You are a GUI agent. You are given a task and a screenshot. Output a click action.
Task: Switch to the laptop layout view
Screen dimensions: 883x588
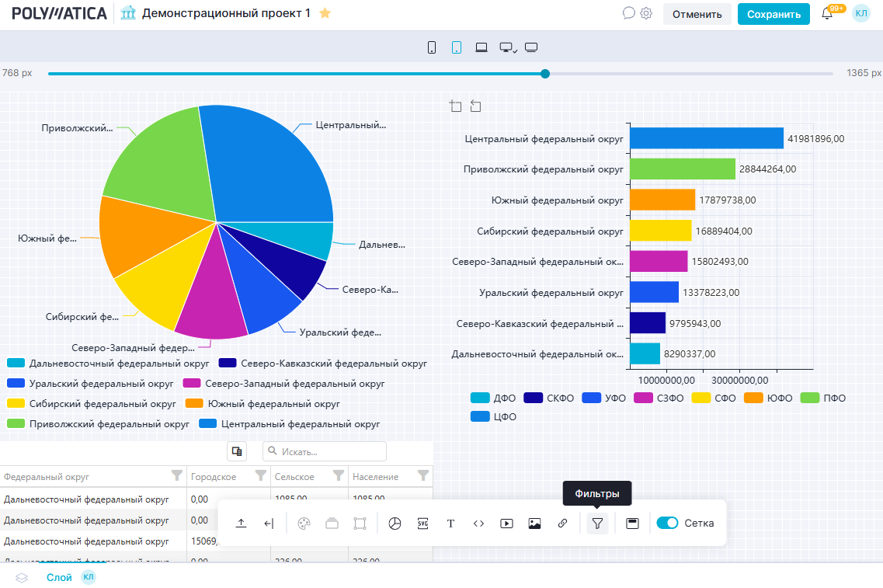481,47
